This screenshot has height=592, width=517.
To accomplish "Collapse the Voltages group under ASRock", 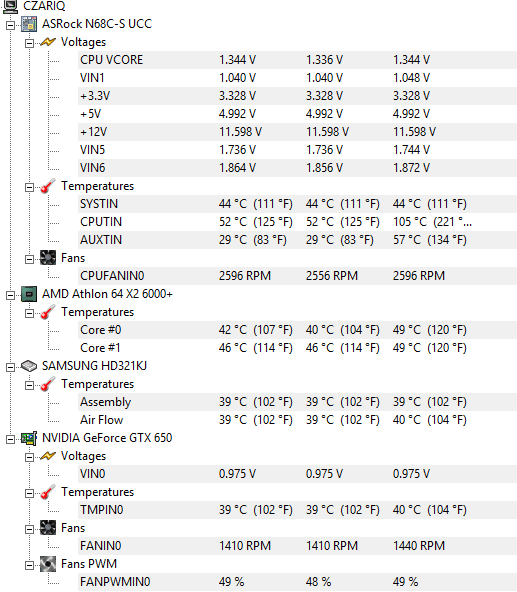I will [x=29, y=43].
